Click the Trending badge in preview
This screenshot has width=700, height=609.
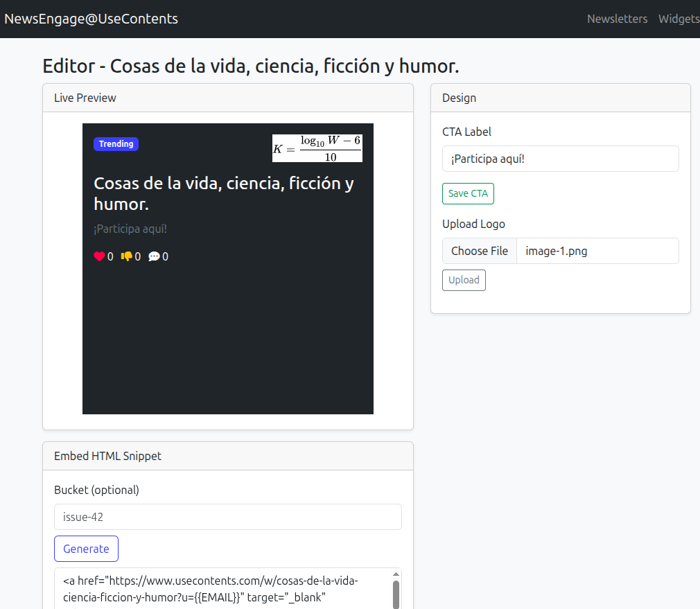(116, 144)
